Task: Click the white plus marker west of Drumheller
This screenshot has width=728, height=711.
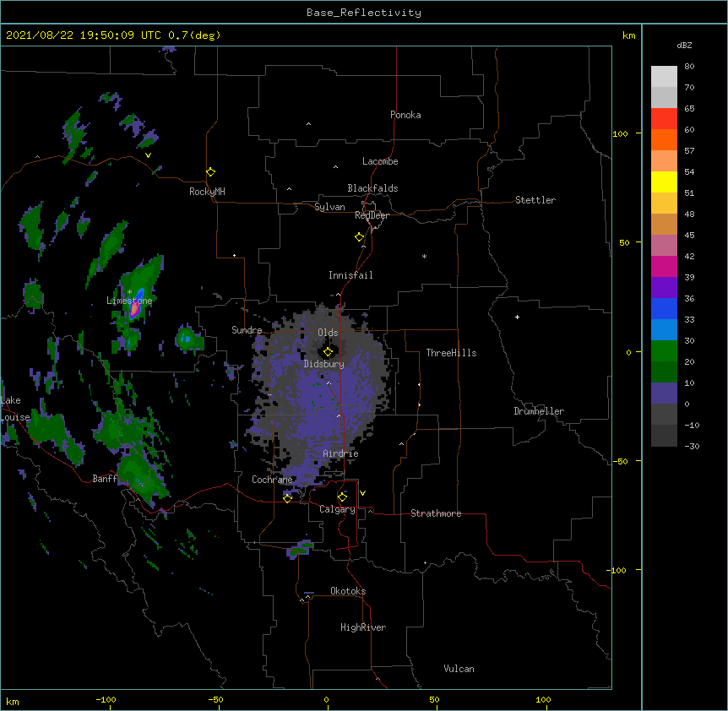Action: pos(517,317)
